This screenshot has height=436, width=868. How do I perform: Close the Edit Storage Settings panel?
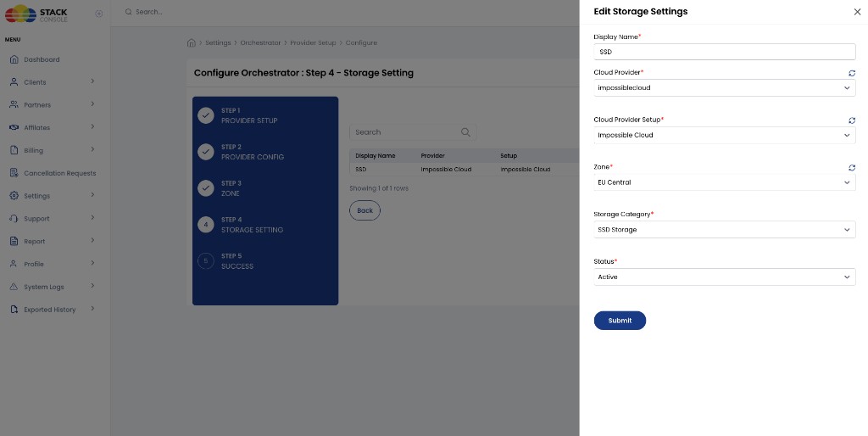click(857, 12)
